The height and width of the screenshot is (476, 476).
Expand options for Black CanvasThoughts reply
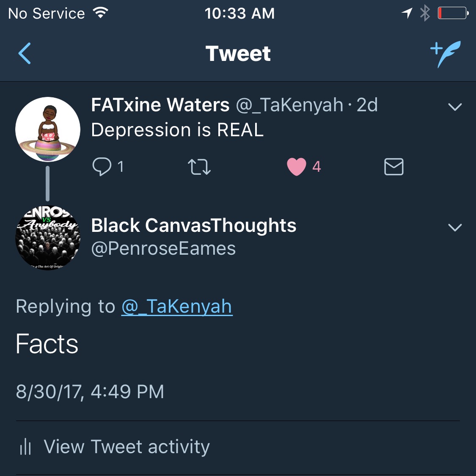pos(455,228)
